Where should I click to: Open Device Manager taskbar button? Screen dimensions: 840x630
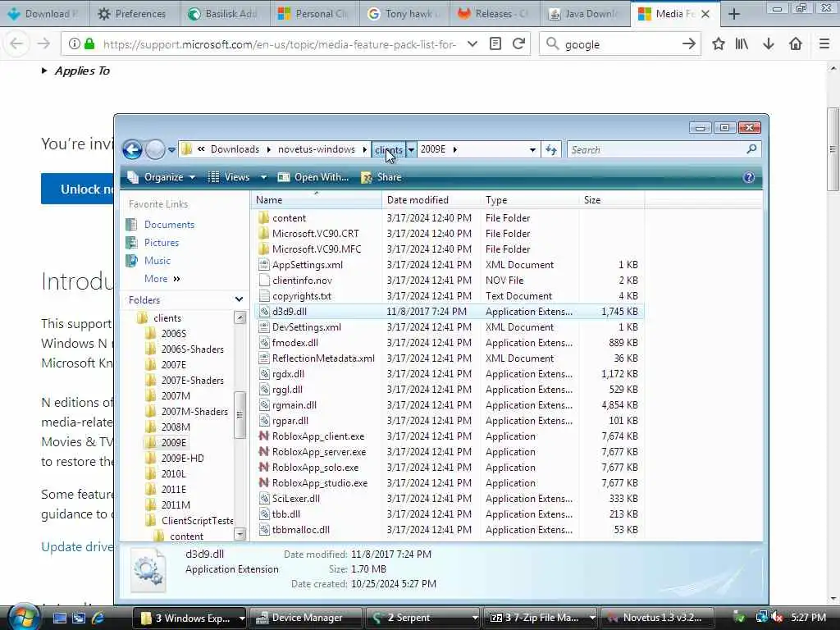pos(305,618)
